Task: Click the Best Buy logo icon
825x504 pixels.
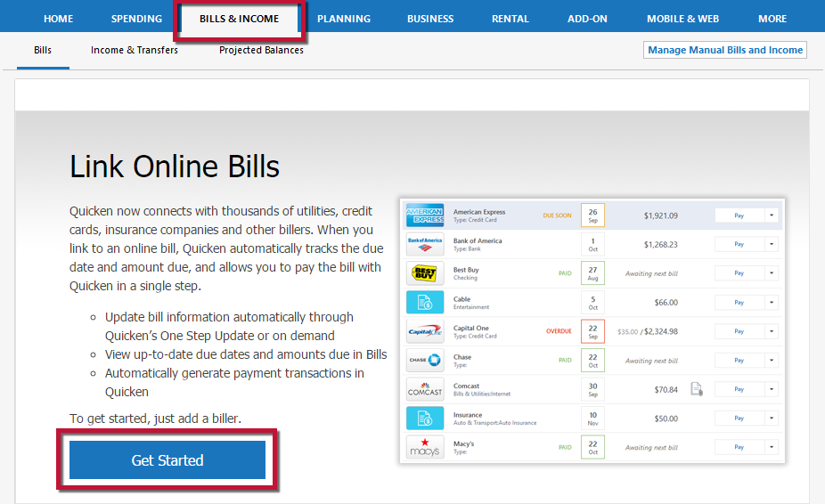Action: point(425,273)
